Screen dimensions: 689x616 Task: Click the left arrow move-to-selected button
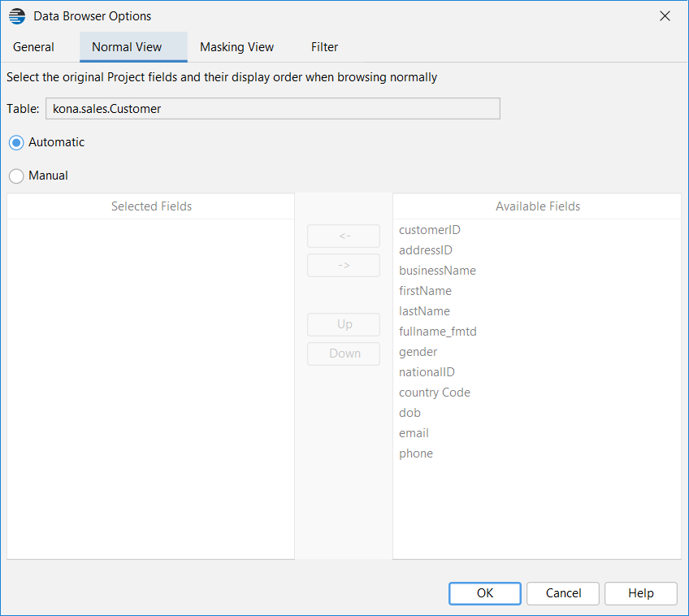click(x=344, y=236)
